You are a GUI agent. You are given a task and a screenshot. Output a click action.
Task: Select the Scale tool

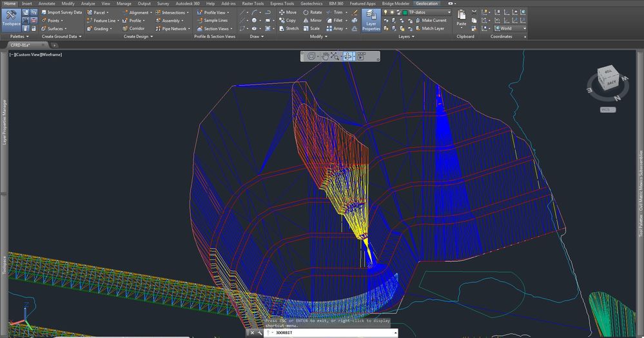pos(311,28)
